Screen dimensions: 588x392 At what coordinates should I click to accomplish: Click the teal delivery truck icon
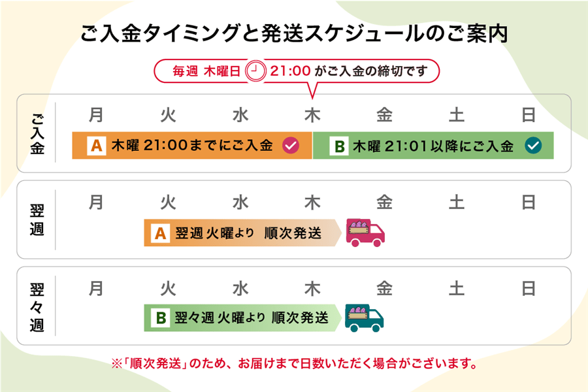pyautogui.click(x=365, y=318)
